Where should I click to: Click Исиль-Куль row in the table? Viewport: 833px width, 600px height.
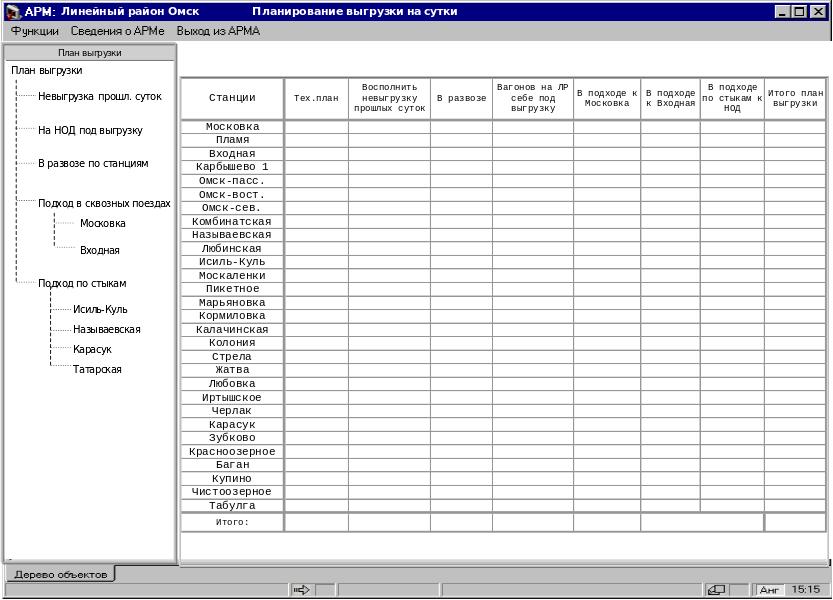pos(232,262)
